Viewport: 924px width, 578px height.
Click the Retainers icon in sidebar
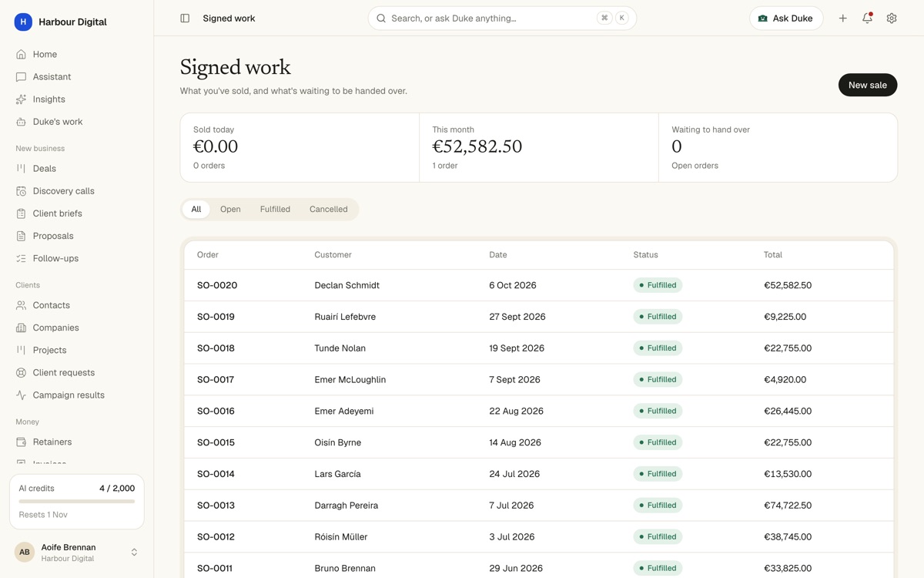[21, 442]
